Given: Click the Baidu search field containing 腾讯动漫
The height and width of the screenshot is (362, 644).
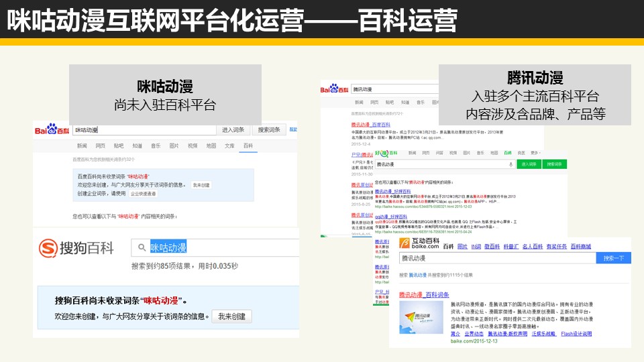Looking at the screenshot, I should pyautogui.click(x=395, y=89).
